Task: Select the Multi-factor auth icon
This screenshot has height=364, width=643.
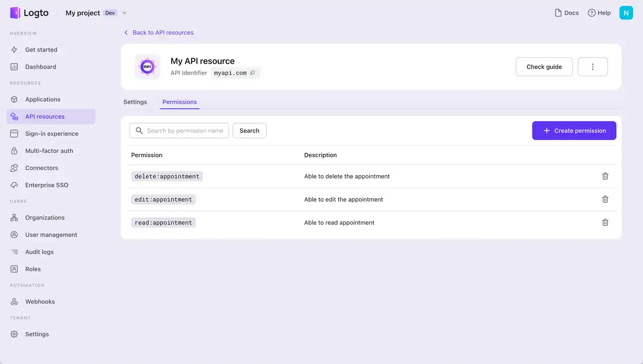Action: [15, 151]
